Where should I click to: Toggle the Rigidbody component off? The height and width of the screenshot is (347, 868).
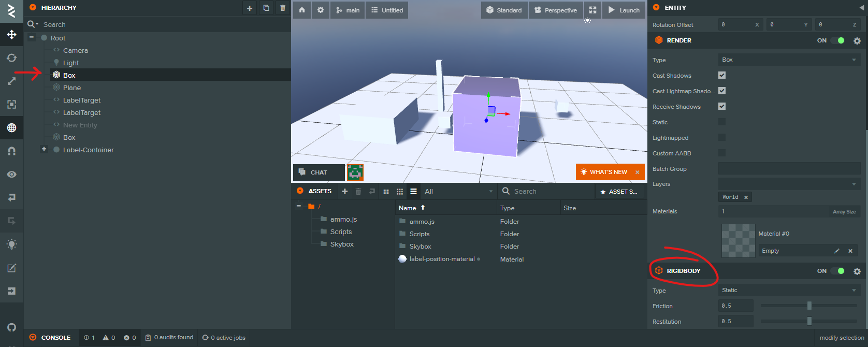(838, 271)
